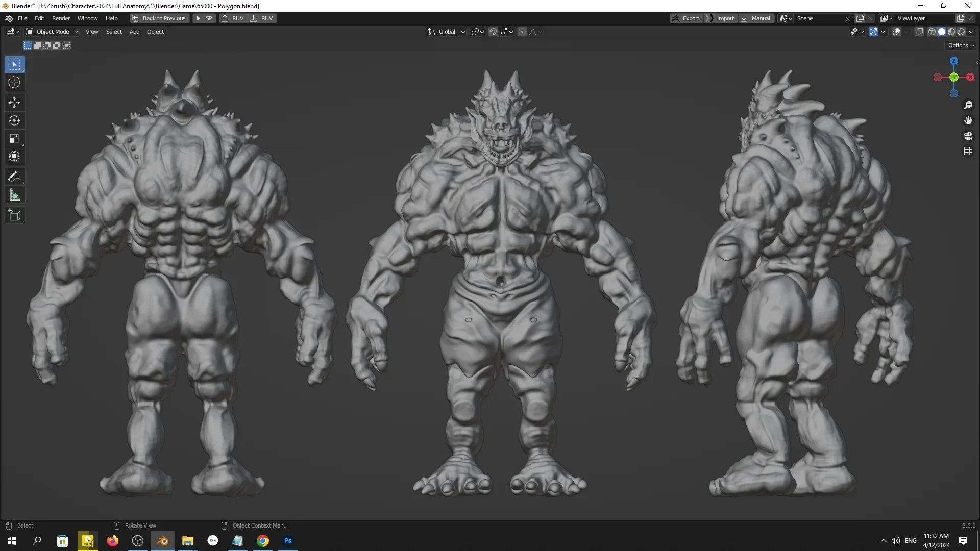Click the pan view hand icon
Screen dimensions: 980x551
tap(968, 120)
